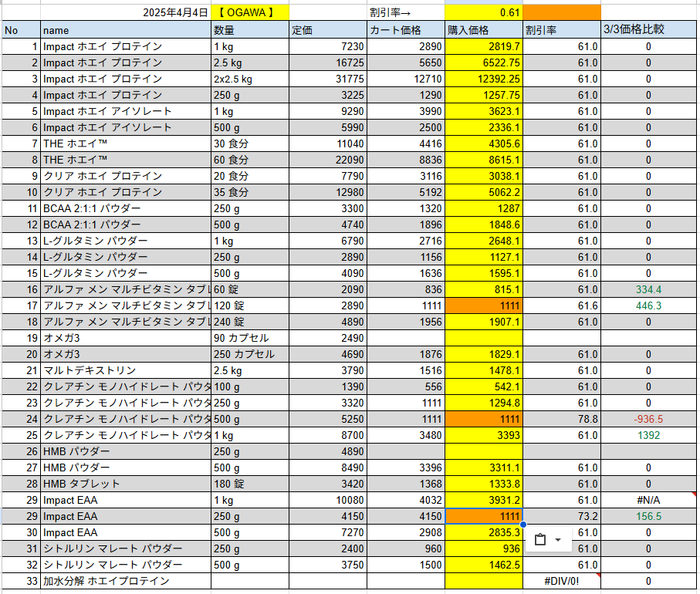The width and height of the screenshot is (700, 594).
Task: Click the discount rate 73.2 cell
Action: (562, 516)
